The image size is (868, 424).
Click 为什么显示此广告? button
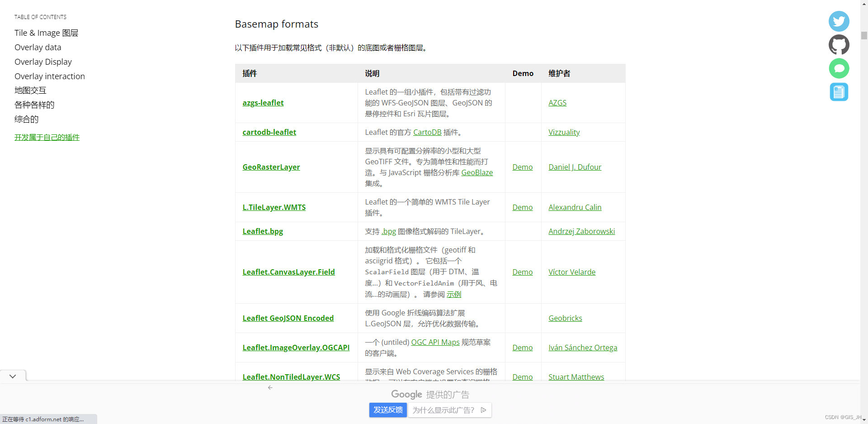(x=450, y=410)
